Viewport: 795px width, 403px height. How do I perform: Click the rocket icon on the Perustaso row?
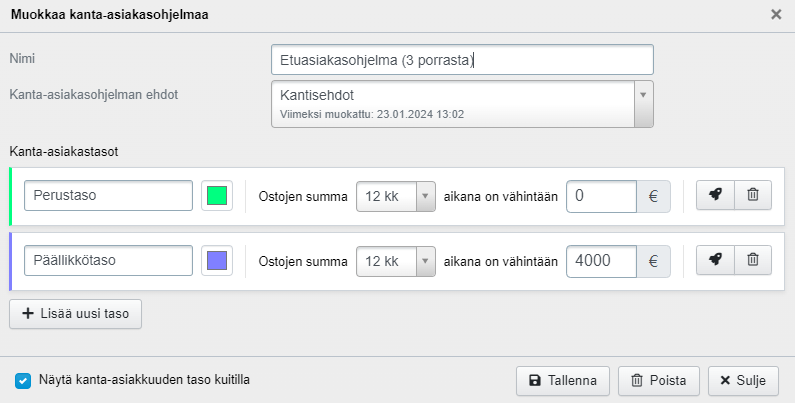pos(715,196)
